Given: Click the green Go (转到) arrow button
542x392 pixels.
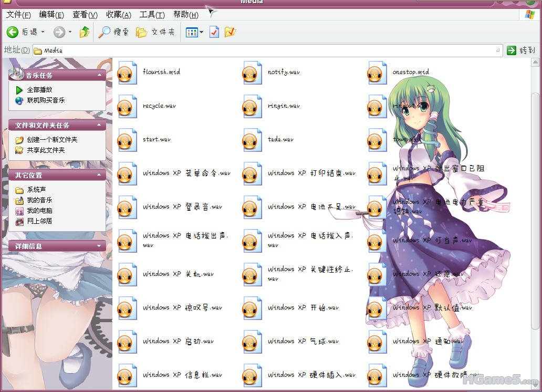Looking at the screenshot, I should [512, 50].
